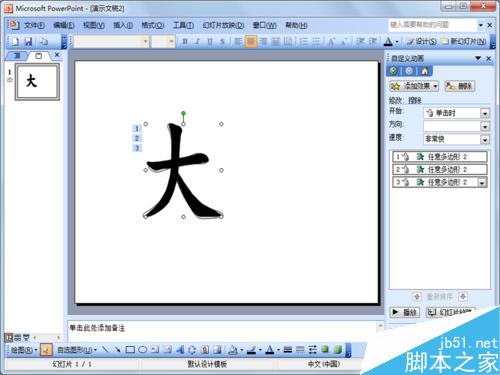Image resolution: width=500 pixels, height=375 pixels.
Task: Toggle numbered list formatting
Action: [x=304, y=42]
